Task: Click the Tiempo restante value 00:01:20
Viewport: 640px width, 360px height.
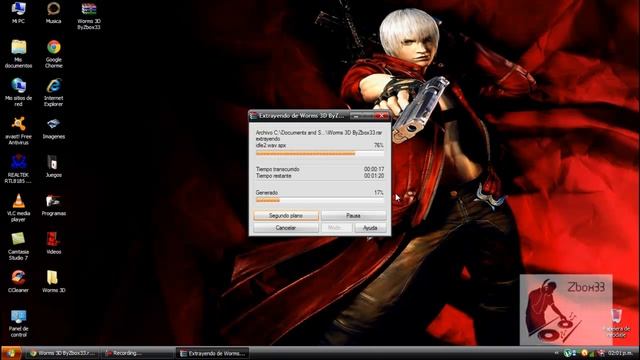Action: click(x=374, y=176)
